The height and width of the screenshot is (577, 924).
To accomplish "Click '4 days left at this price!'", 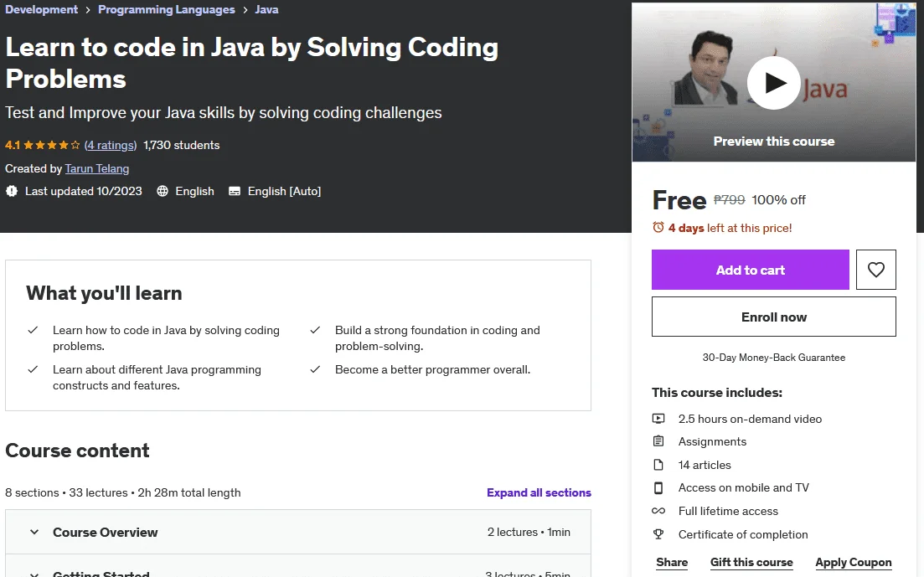I will tap(730, 228).
